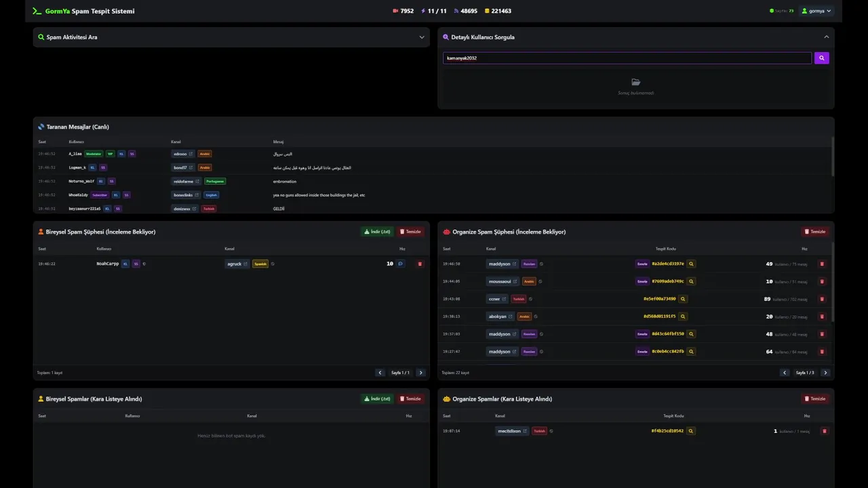Open external link for channel reidofarme
Viewport: 868px width, 488px height.
click(x=198, y=181)
